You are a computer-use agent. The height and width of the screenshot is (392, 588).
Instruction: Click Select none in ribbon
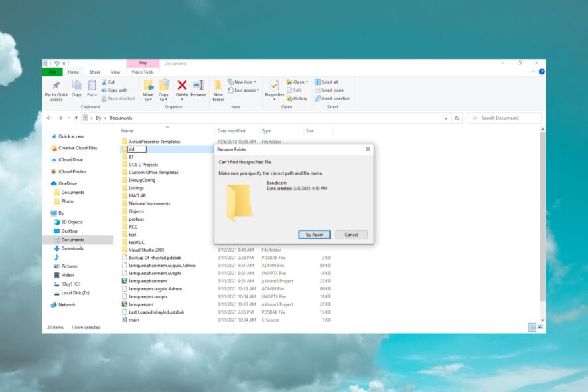329,90
